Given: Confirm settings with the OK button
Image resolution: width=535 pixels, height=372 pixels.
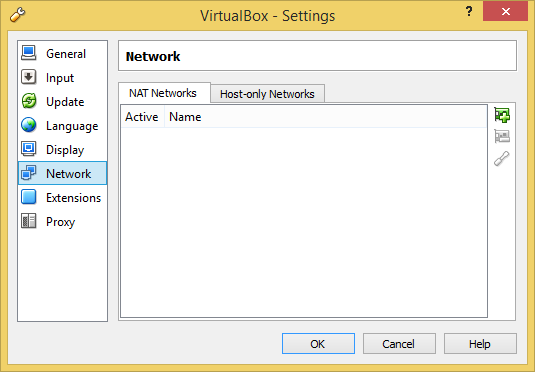Looking at the screenshot, I should click(x=318, y=344).
